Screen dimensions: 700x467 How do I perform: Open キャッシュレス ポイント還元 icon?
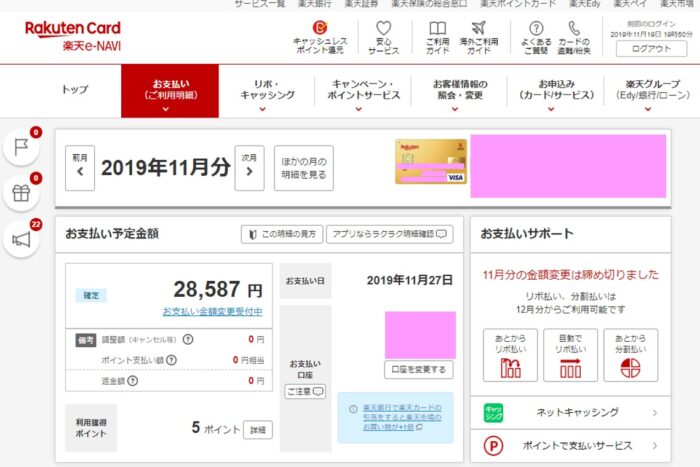pyautogui.click(x=320, y=37)
